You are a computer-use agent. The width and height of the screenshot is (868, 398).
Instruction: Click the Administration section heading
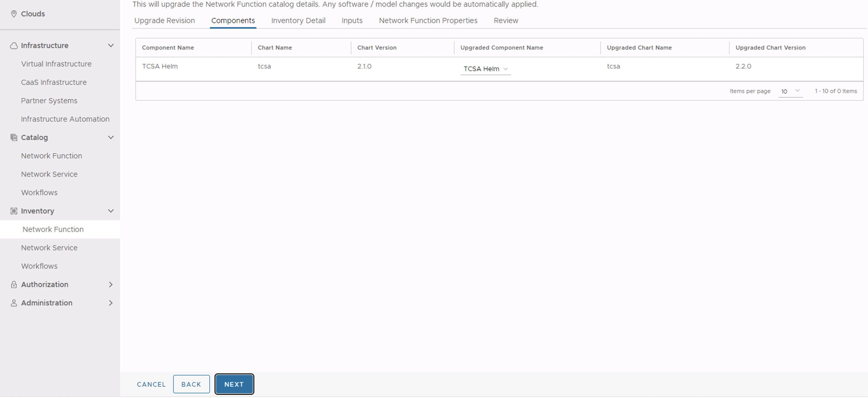tap(47, 303)
